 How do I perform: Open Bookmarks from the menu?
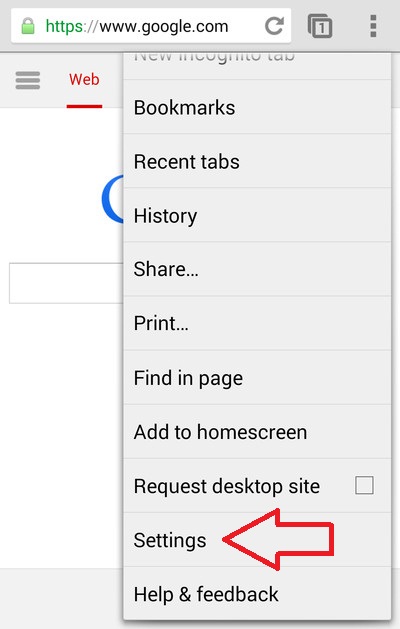click(x=257, y=107)
